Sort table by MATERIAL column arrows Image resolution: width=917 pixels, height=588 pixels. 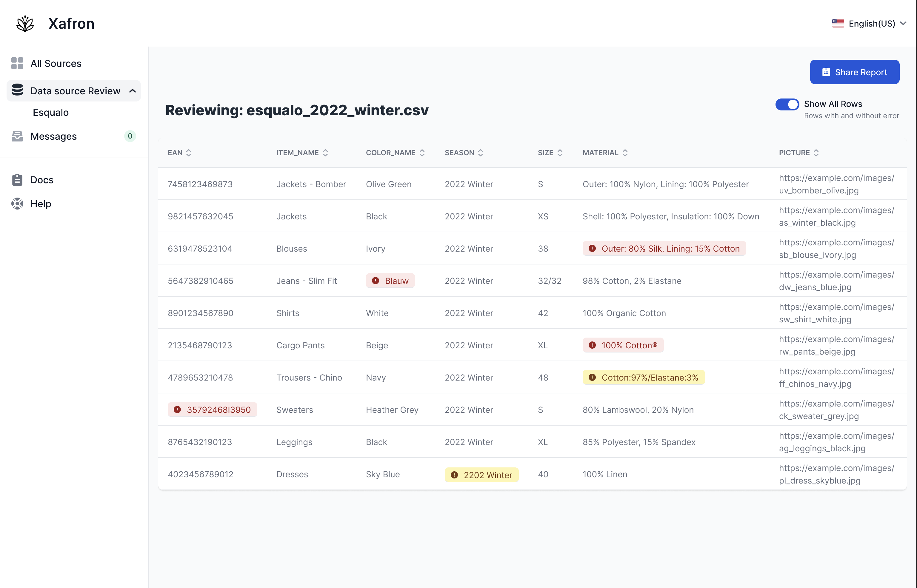click(625, 153)
